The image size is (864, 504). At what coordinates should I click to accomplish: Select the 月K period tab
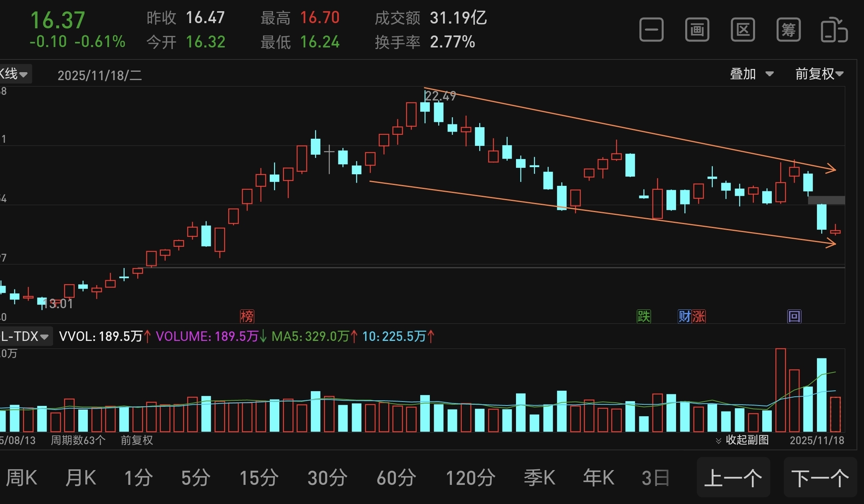coord(81,478)
